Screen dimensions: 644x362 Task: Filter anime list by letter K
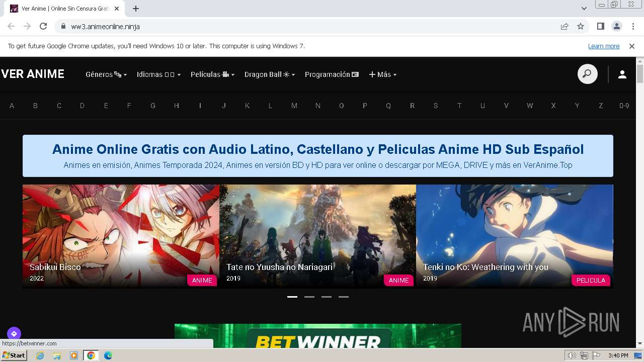click(247, 106)
